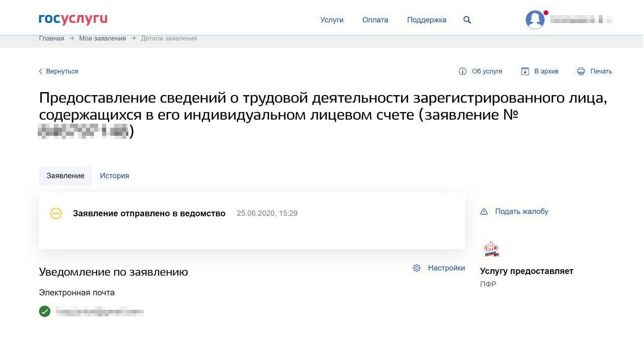Select status text Заявление отправлено в ведомство
644x342 pixels.
point(149,213)
